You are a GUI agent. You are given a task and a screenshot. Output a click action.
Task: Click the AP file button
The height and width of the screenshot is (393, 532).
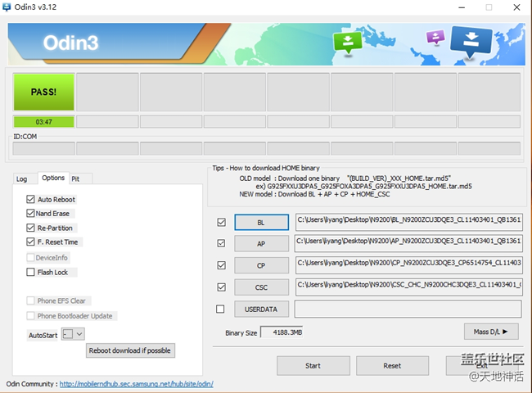(x=261, y=244)
